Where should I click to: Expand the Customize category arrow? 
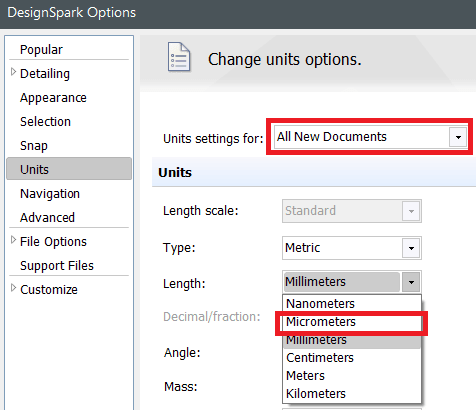click(13, 288)
